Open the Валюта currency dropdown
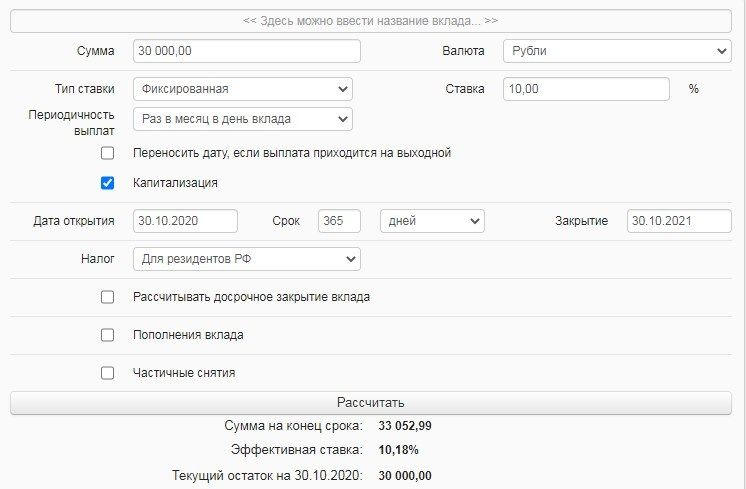Viewport: 746px width, 489px height. [x=615, y=51]
